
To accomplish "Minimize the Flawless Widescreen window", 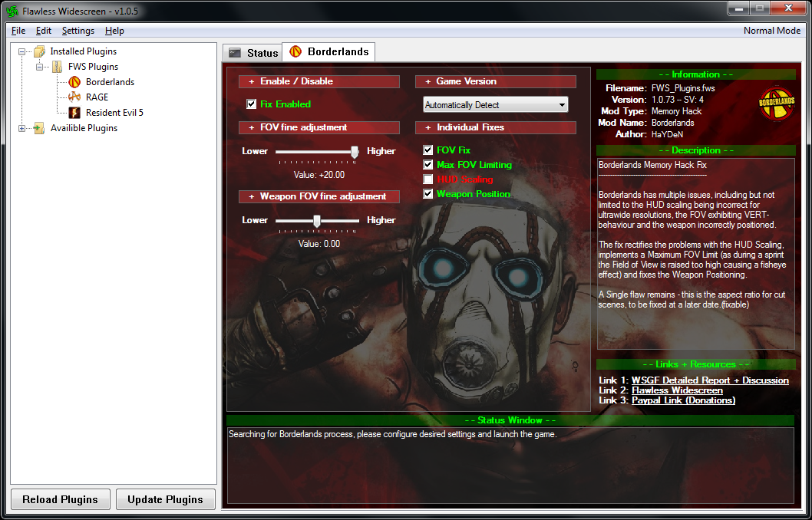I will 739,8.
